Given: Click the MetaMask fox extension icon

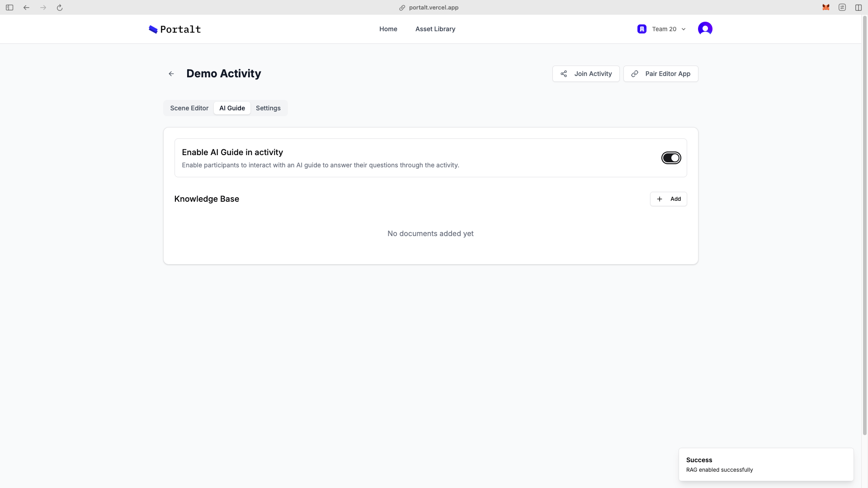Looking at the screenshot, I should [x=826, y=8].
